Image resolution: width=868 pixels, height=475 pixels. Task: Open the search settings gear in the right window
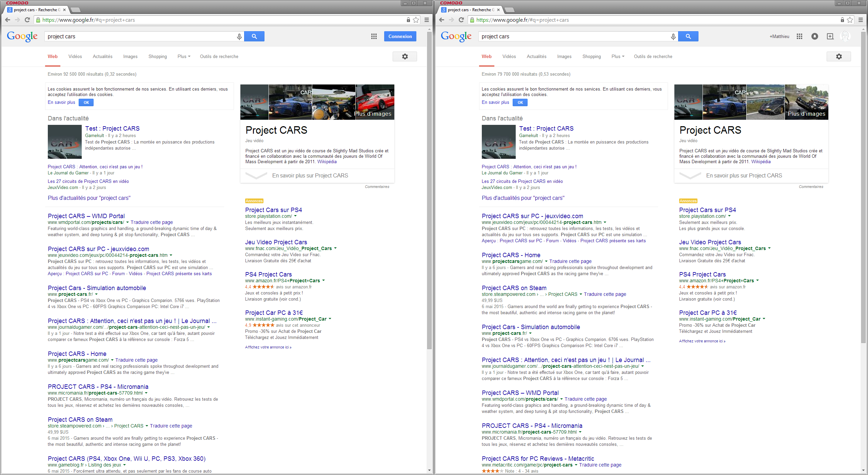pyautogui.click(x=839, y=57)
